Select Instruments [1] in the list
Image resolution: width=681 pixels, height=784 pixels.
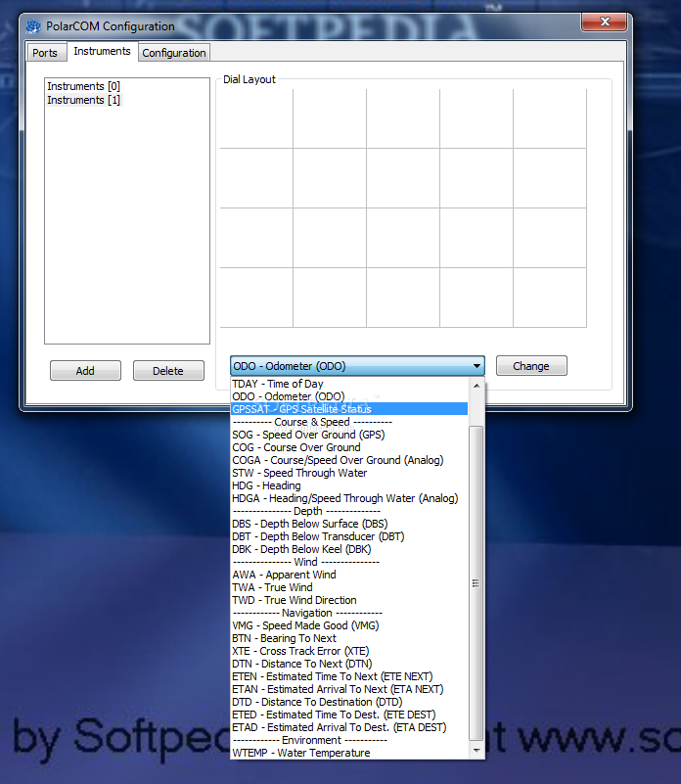click(83, 100)
